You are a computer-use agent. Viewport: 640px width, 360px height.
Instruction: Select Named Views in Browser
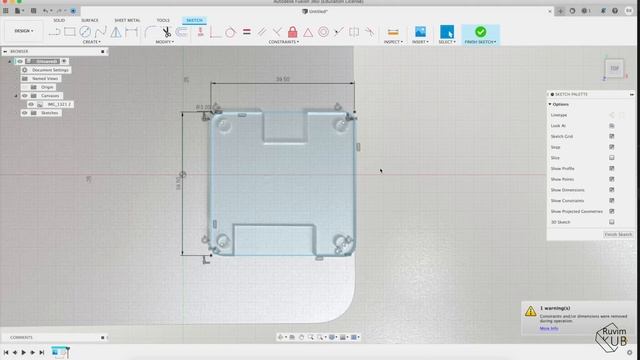pyautogui.click(x=45, y=78)
